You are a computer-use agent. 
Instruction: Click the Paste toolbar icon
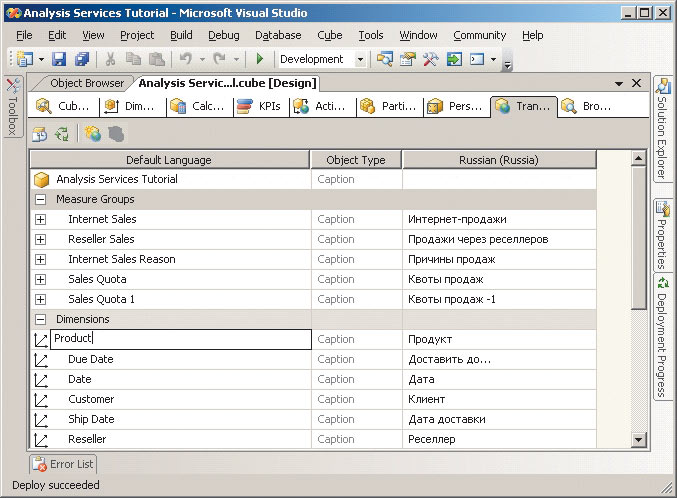[156, 59]
